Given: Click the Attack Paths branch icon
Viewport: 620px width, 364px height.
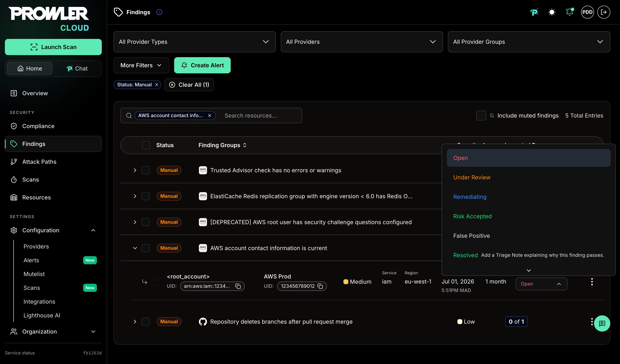Looking at the screenshot, I should point(14,162).
